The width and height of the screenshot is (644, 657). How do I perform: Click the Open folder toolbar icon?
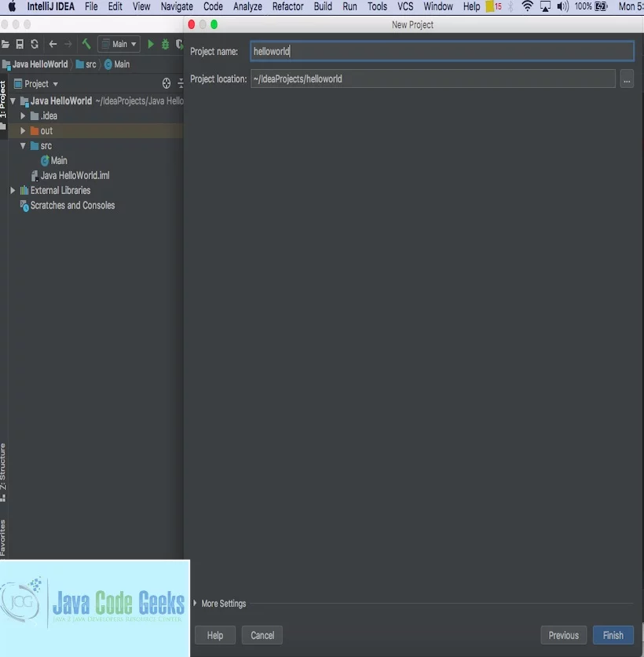click(x=5, y=44)
